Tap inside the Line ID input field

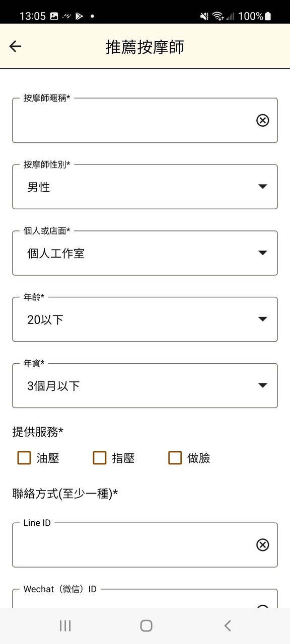click(126, 544)
